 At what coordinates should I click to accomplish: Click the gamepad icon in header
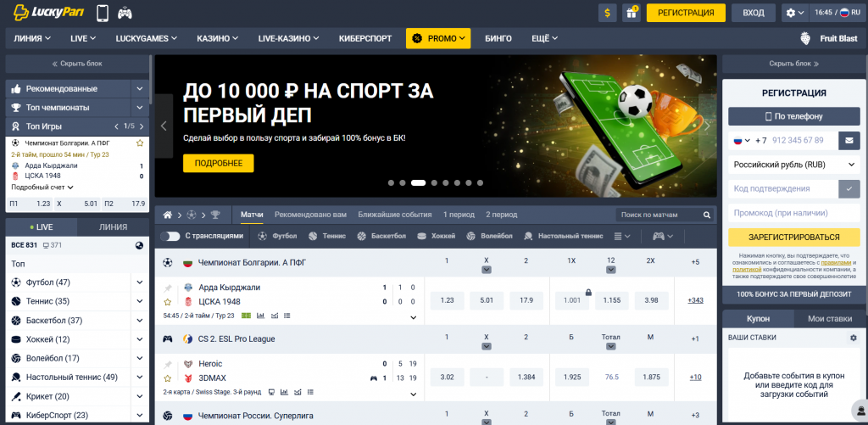pos(125,13)
